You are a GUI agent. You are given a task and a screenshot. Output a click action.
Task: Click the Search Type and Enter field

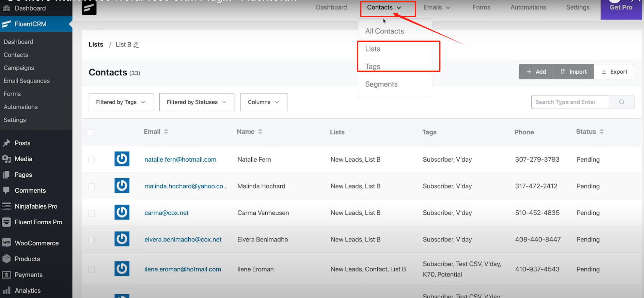(x=570, y=102)
